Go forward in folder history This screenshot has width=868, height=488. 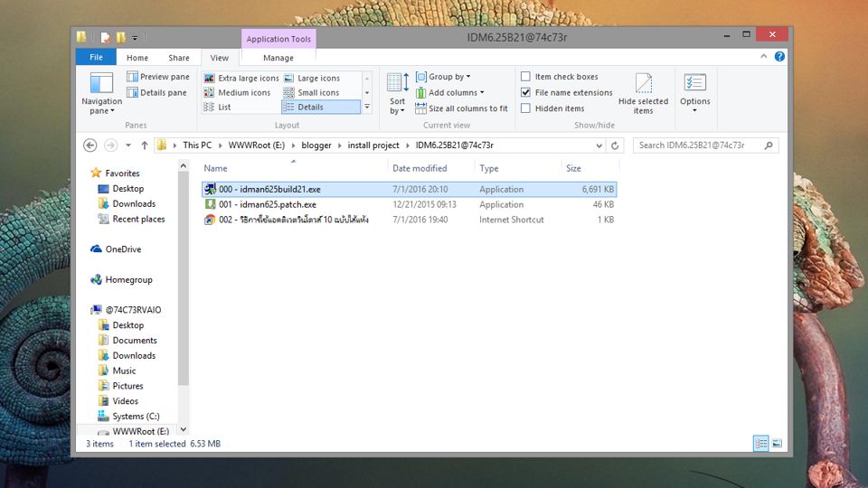coord(110,145)
